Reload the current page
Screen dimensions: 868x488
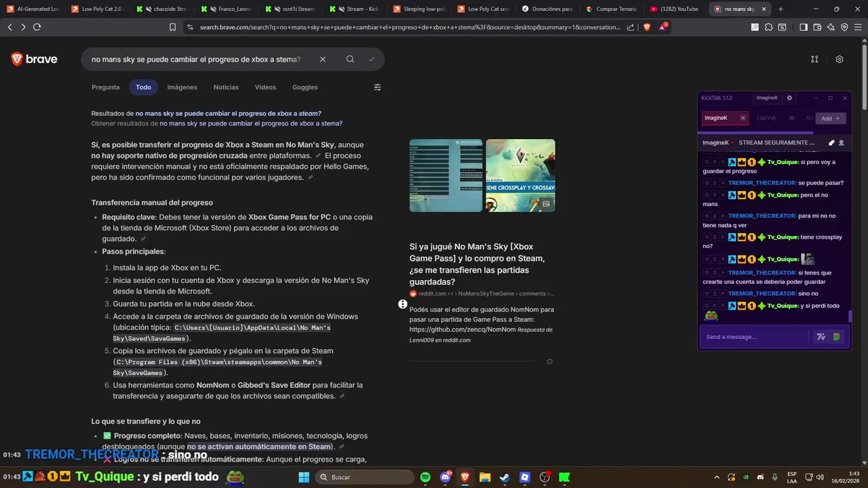pyautogui.click(x=37, y=27)
